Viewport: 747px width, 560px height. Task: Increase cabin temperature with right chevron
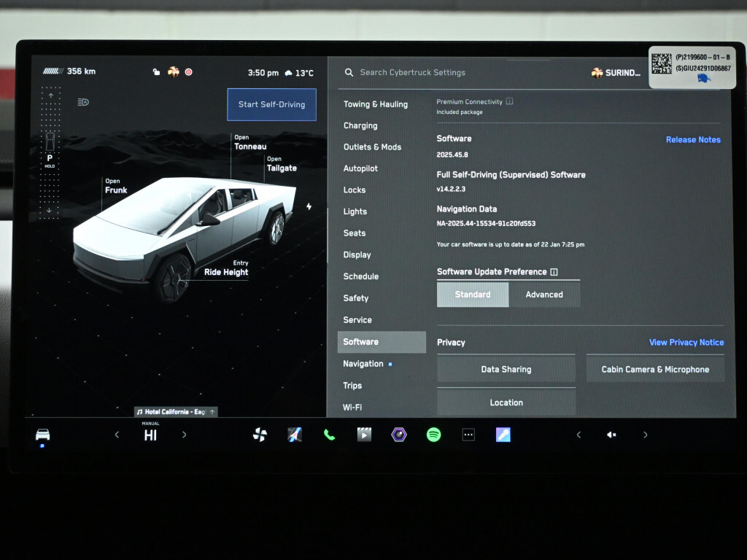tap(184, 435)
